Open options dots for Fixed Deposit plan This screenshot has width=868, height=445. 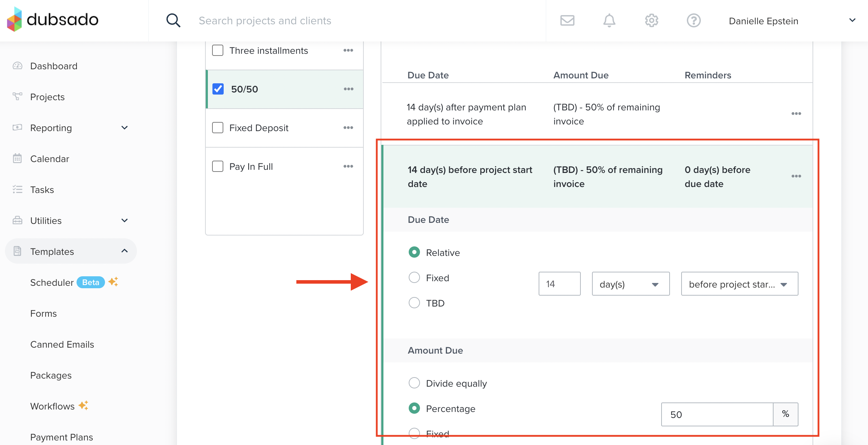click(x=348, y=128)
